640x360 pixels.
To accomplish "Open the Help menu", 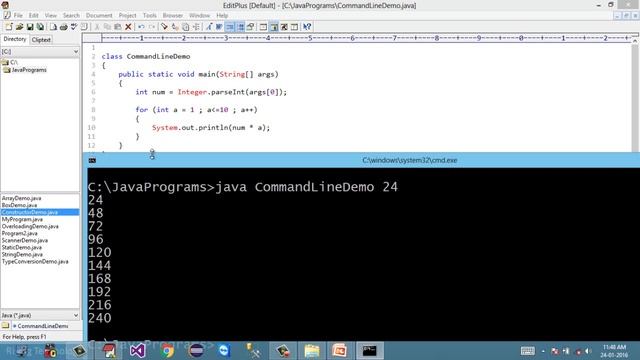I will pos(222,16).
